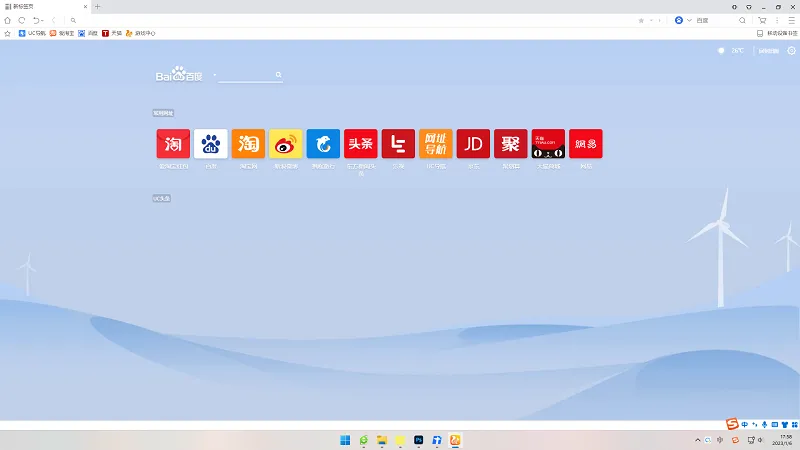Toggle Sogou punctuation mode icon
Screen dimensions: 800x450
pyautogui.click(x=755, y=424)
